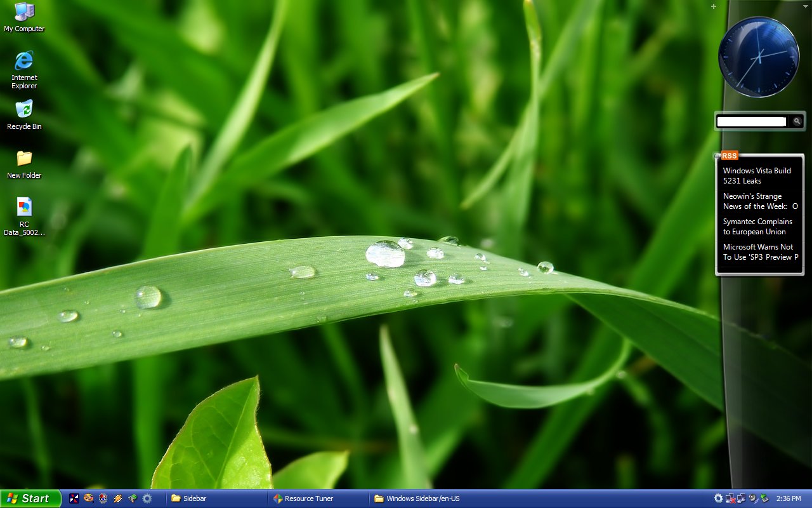Screen dimensions: 812x508
Task: Click the 2:36 PM taskbar clock
Action: pos(789,498)
